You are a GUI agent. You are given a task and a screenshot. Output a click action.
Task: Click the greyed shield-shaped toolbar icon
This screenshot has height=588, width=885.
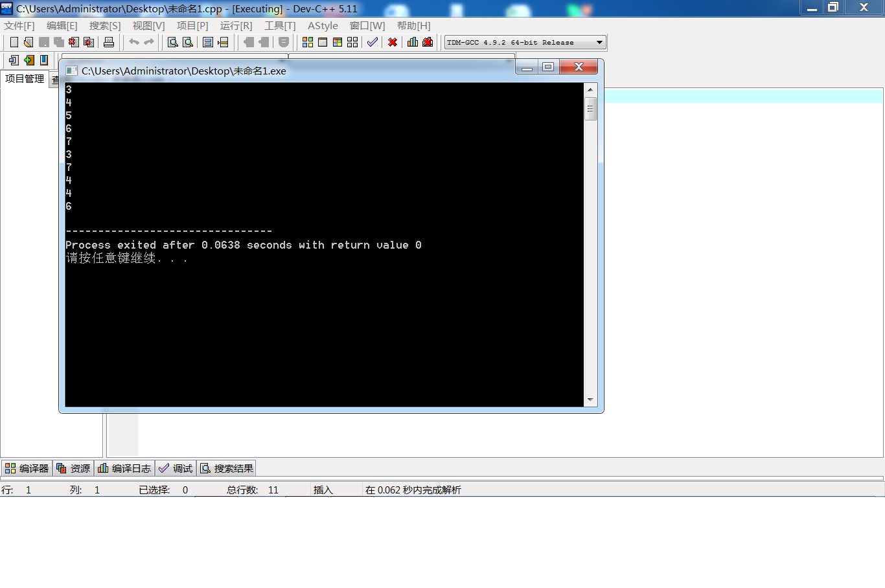point(284,42)
